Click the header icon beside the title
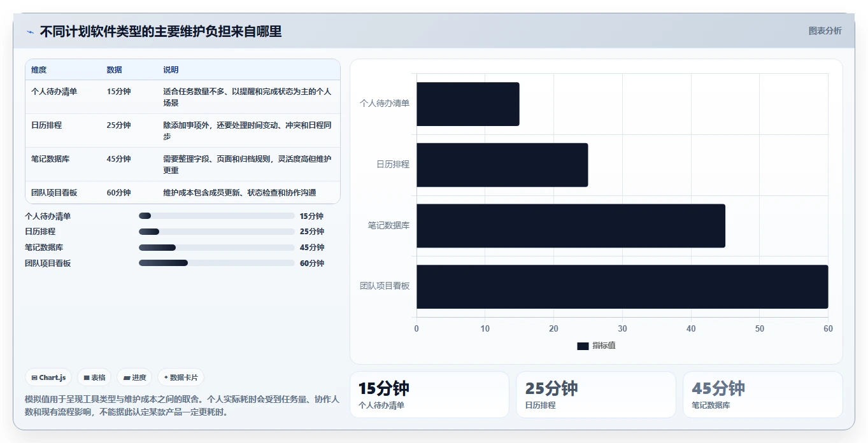The width and height of the screenshot is (868, 443). [30, 32]
